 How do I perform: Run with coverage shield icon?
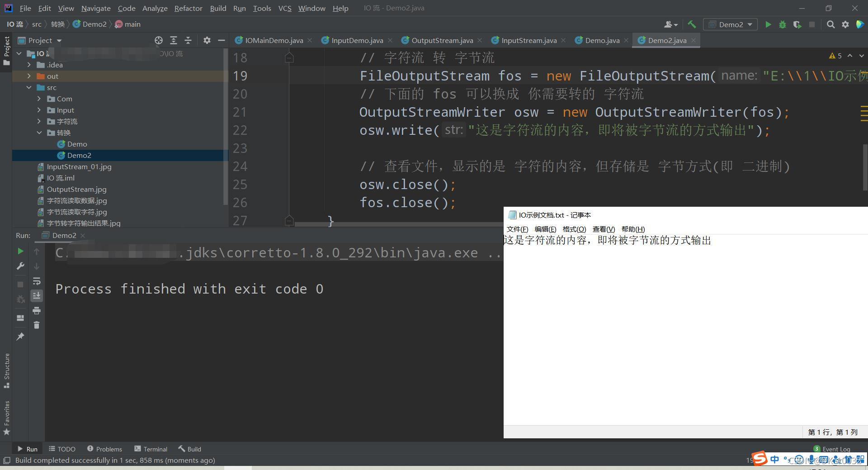tap(797, 24)
